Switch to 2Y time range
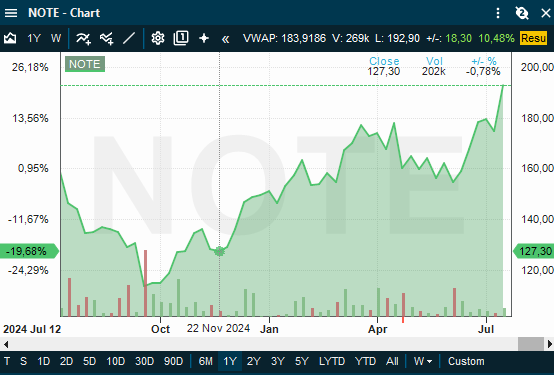This screenshot has width=554, height=375. (254, 361)
